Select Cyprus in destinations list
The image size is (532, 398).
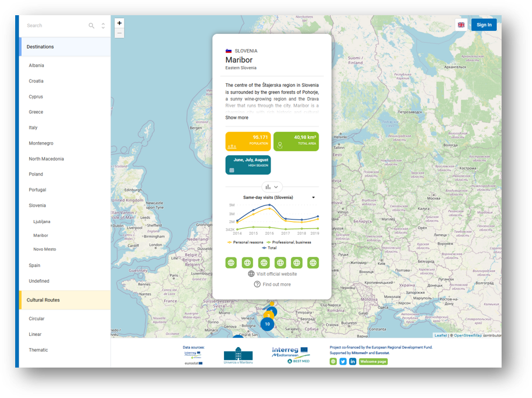pos(36,97)
